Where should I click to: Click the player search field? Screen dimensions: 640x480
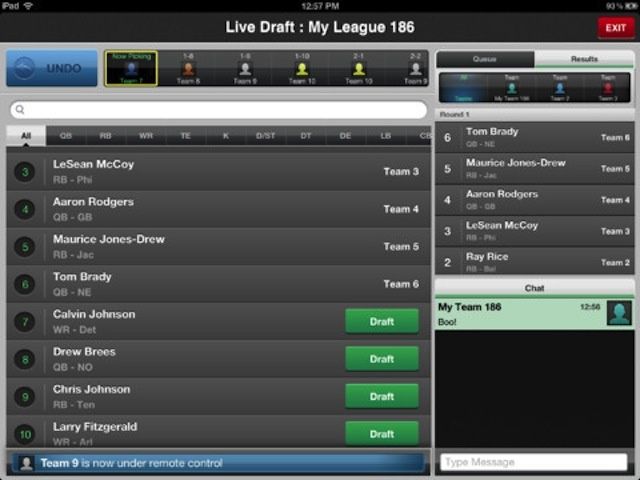click(218, 110)
